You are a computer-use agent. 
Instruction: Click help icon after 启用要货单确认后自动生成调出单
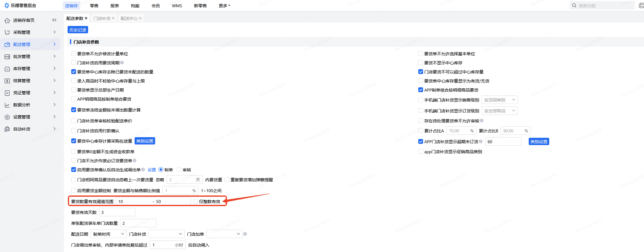point(143,170)
